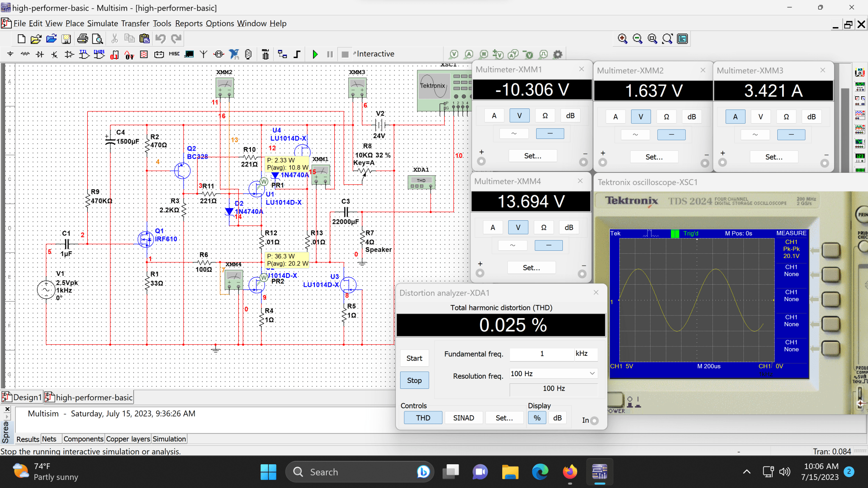This screenshot has height=488, width=868.
Task: Undo the last action
Action: [160, 39]
